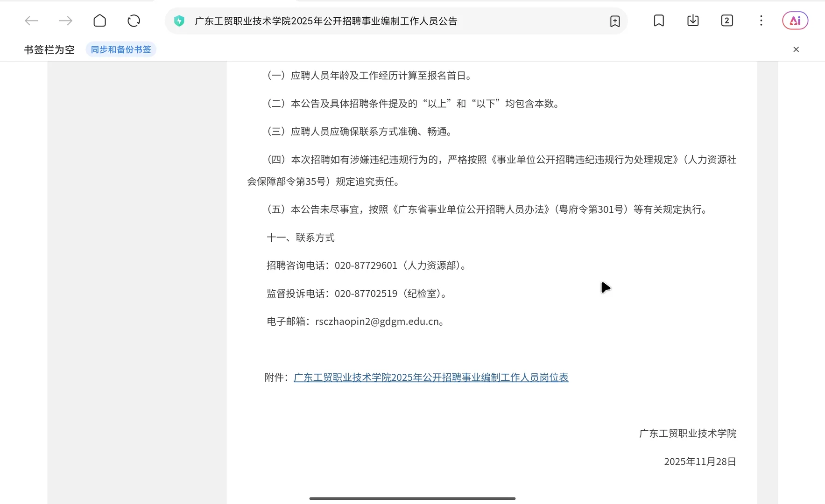Open the 岗位表 attachment link

coord(430,377)
